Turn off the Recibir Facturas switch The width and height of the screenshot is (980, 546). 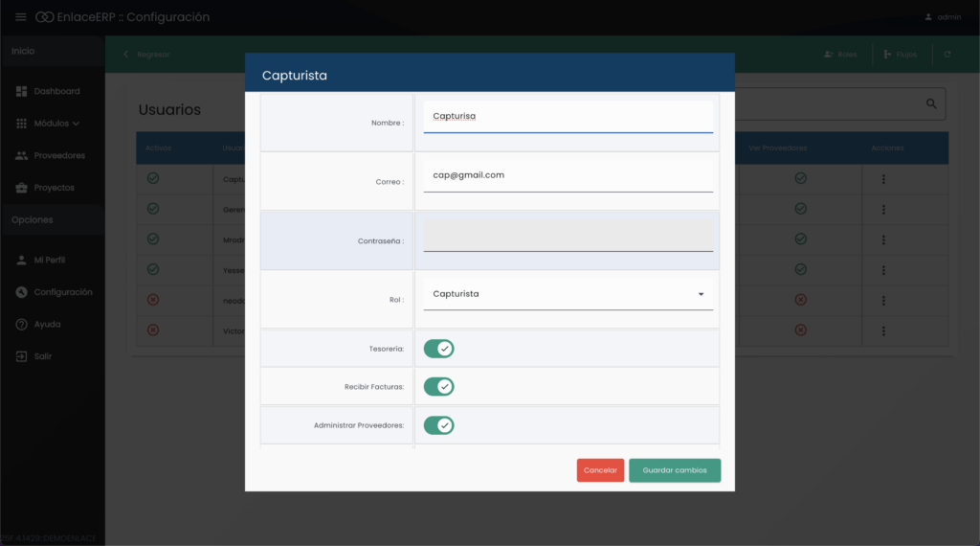(x=438, y=387)
